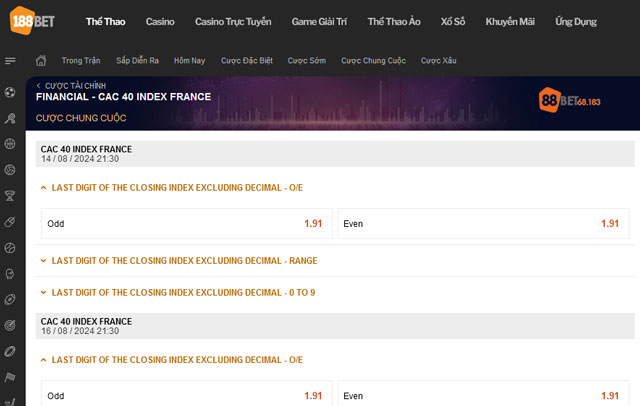640x406 pixels.
Task: Select the mouse e-sports icon
Action: click(x=10, y=222)
